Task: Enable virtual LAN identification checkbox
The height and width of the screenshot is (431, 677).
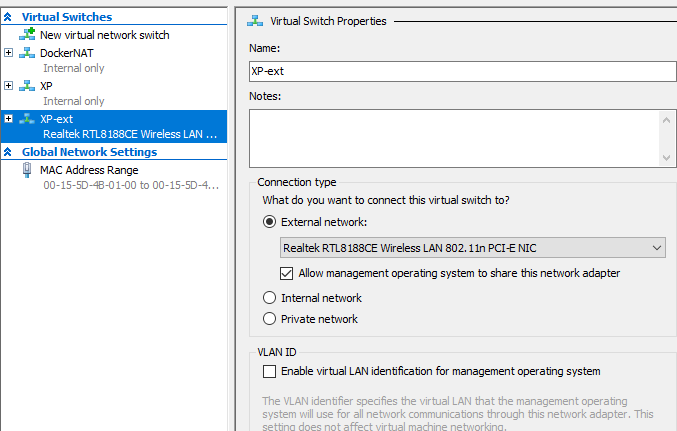Action: point(268,371)
